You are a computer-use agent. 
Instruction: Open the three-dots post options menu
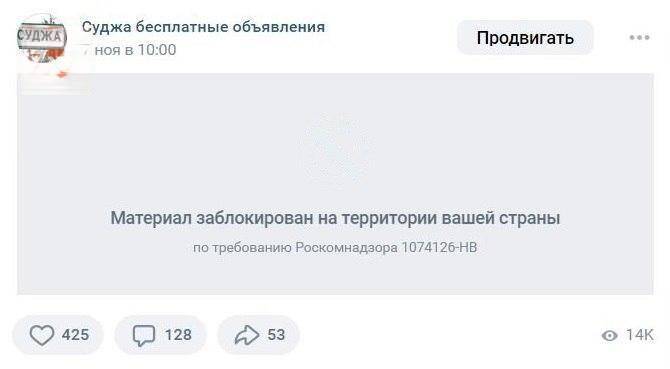pos(640,38)
